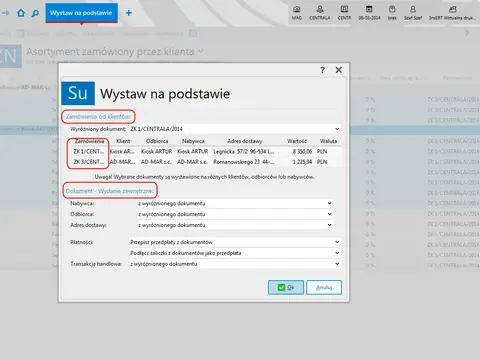Image resolution: width=480 pixels, height=360 pixels.
Task: Open the search magnifier icon
Action: click(x=35, y=13)
